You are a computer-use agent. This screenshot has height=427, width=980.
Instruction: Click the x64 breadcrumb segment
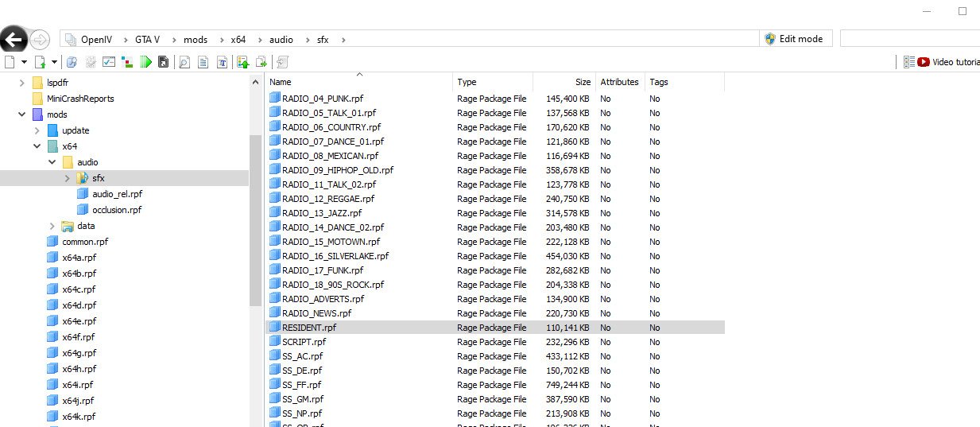[x=238, y=39]
